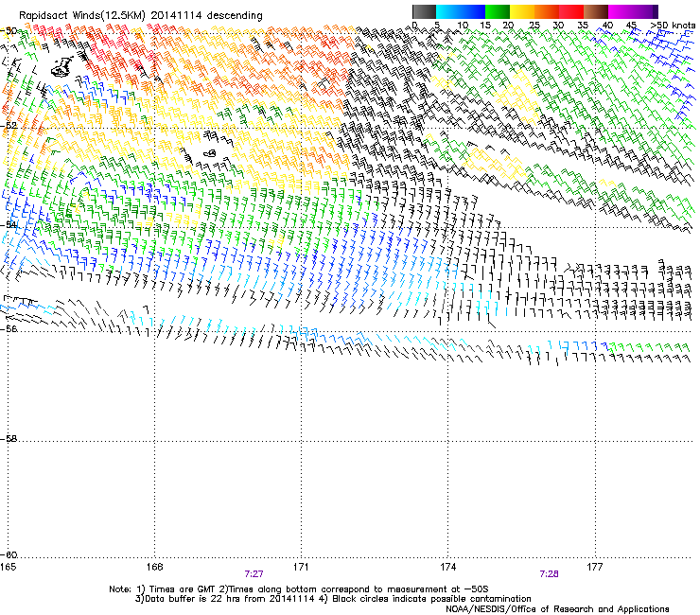The width and height of the screenshot is (700, 615).
Task: Click the gray 0-5 knots color swatch
Action: pyautogui.click(x=424, y=11)
